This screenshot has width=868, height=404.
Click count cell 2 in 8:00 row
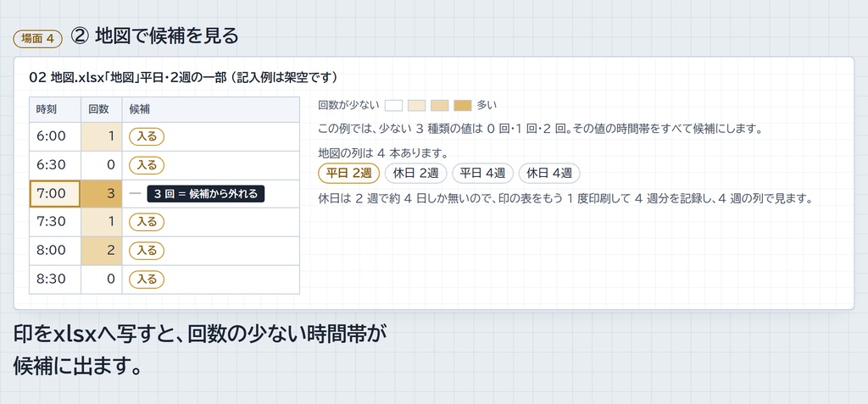pos(102,251)
